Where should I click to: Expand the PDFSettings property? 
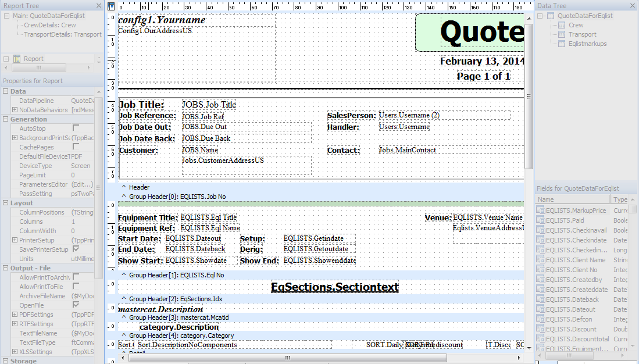pos(15,315)
